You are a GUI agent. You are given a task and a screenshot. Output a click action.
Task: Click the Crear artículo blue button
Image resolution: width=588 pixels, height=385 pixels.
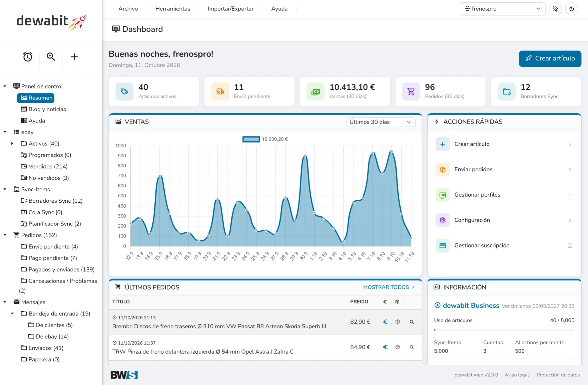click(550, 59)
